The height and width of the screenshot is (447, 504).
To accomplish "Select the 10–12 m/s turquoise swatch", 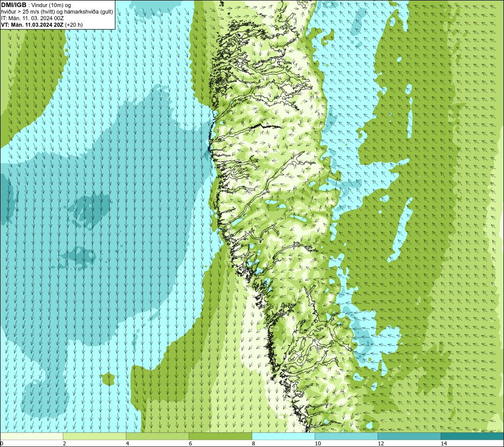I will pyautogui.click(x=347, y=436).
